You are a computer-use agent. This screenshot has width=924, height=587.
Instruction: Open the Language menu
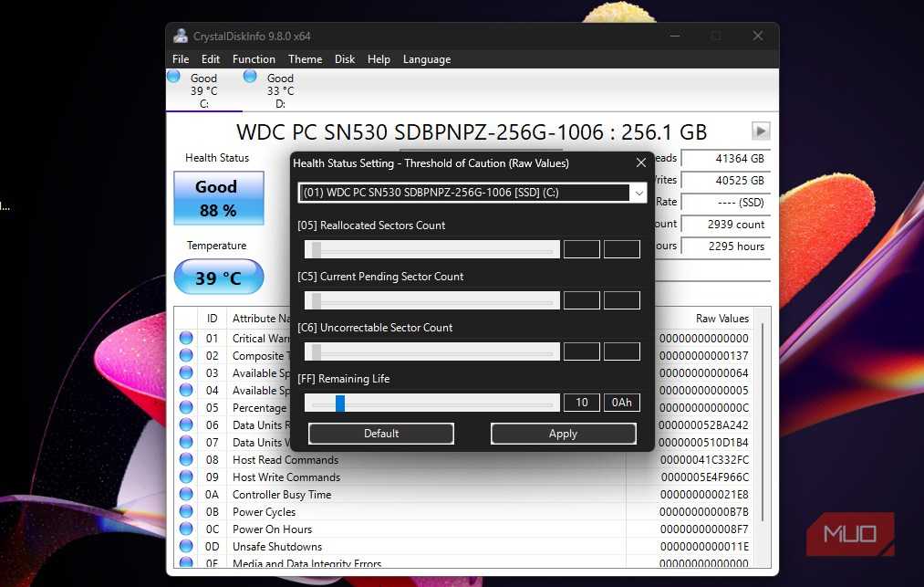[427, 59]
